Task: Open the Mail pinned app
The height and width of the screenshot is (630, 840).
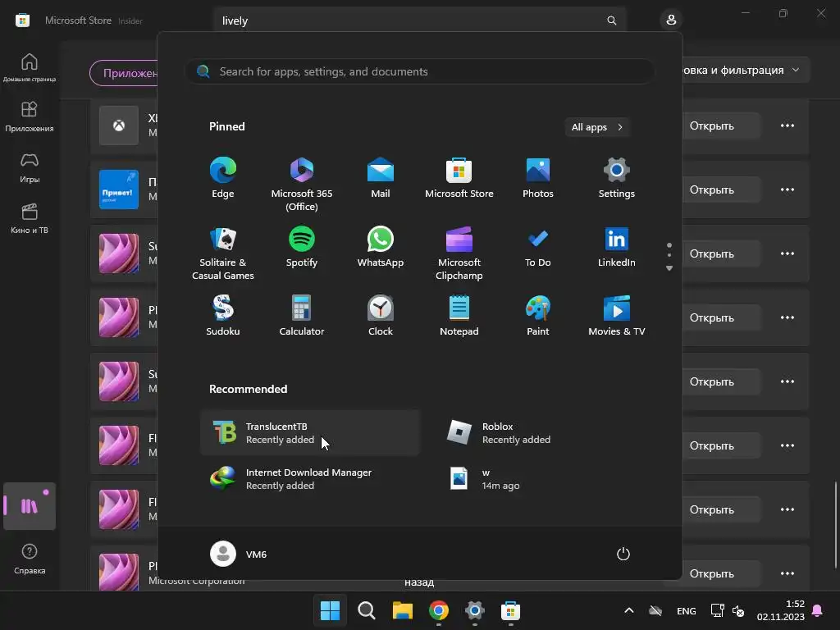Action: click(x=381, y=178)
